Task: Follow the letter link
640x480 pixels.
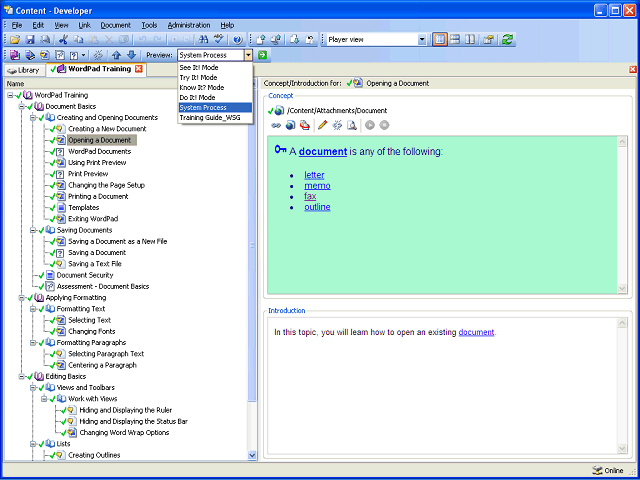Action: [314, 175]
